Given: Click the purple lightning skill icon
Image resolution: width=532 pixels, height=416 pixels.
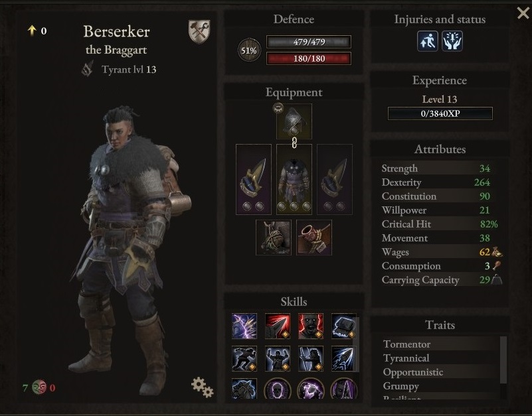Looking at the screenshot, I should pyautogui.click(x=244, y=326).
